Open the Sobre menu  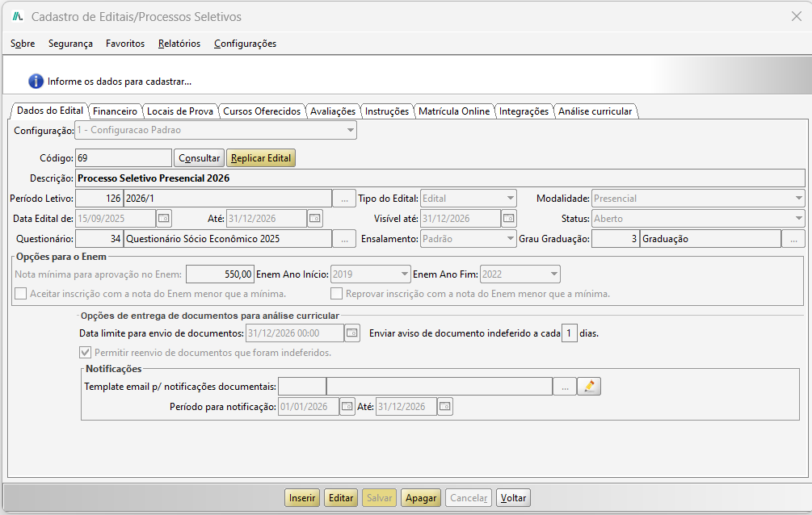[x=23, y=44]
